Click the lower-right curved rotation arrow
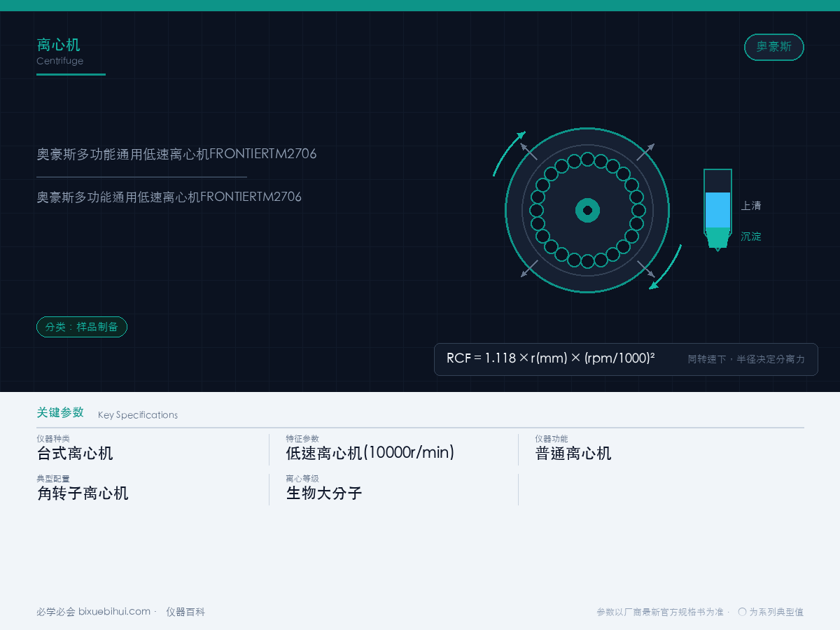The image size is (840, 630). (x=666, y=267)
